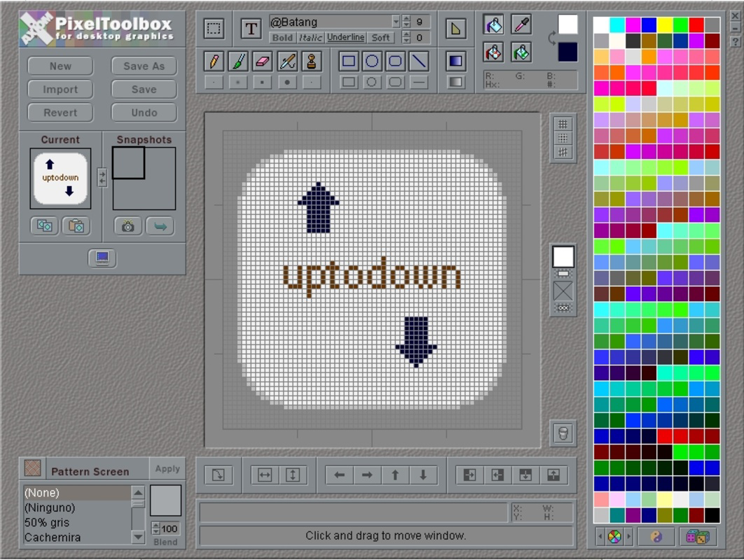
Task: Click the Undo button
Action: tap(144, 113)
